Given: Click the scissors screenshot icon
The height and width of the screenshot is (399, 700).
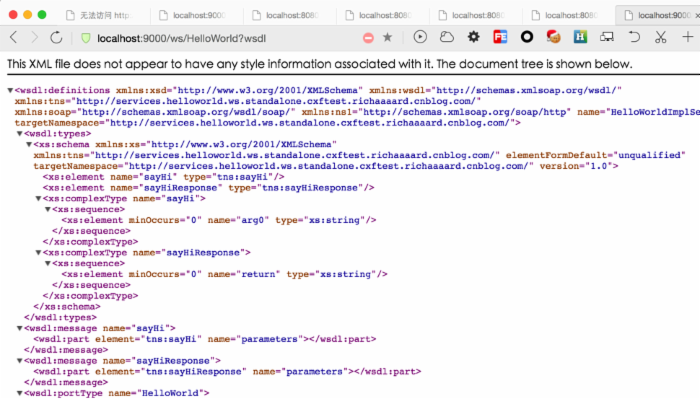Looking at the screenshot, I should click(x=661, y=37).
